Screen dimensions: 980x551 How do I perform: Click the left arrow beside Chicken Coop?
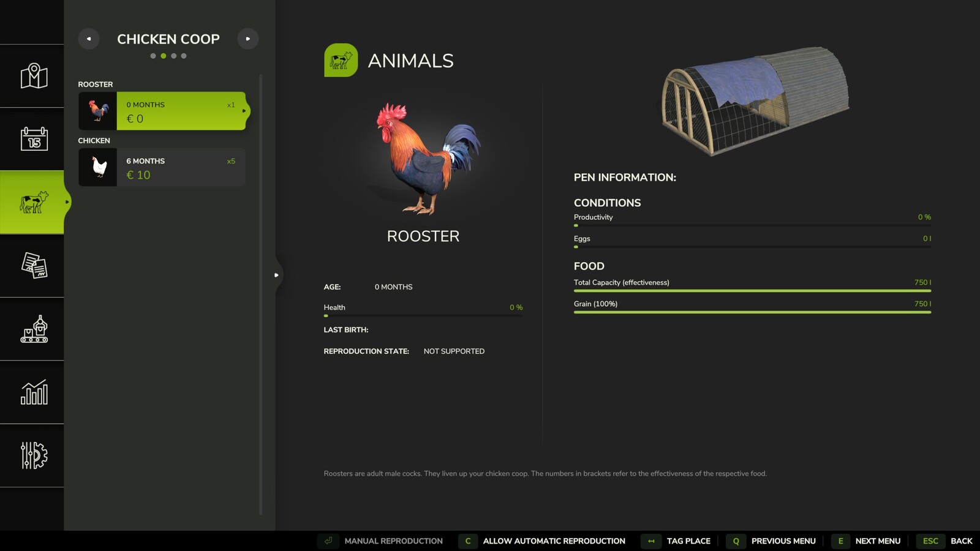pos(88,39)
